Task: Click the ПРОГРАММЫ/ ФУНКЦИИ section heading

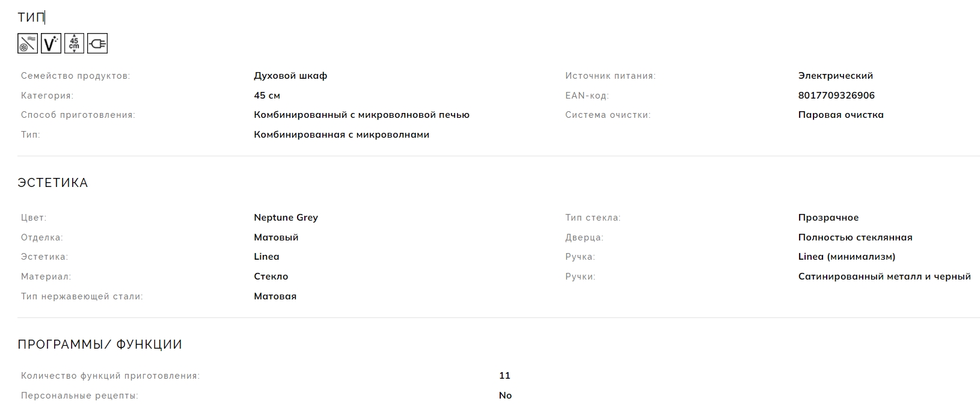Action: click(x=100, y=344)
